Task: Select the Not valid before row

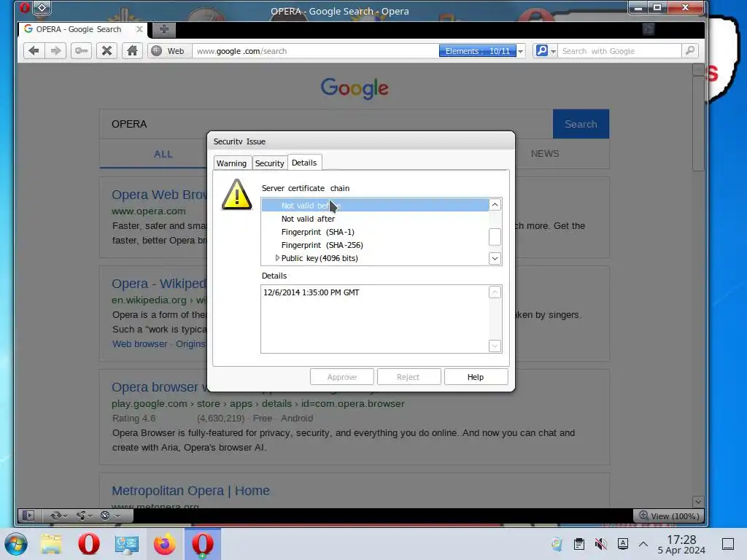Action: [375, 205]
